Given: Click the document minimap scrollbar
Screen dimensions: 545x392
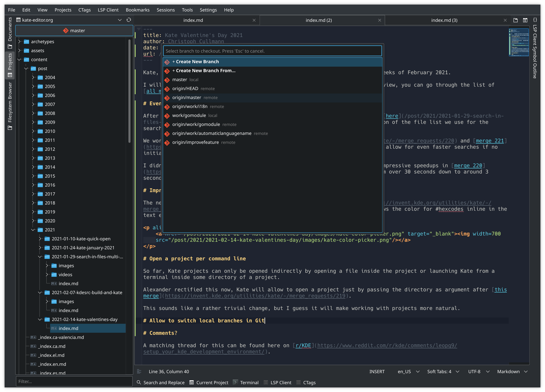Looking at the screenshot, I should (x=519, y=42).
